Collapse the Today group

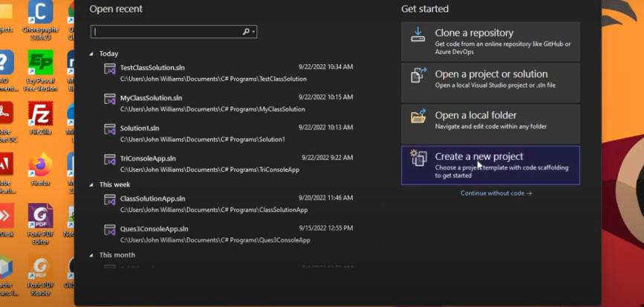[x=91, y=54]
